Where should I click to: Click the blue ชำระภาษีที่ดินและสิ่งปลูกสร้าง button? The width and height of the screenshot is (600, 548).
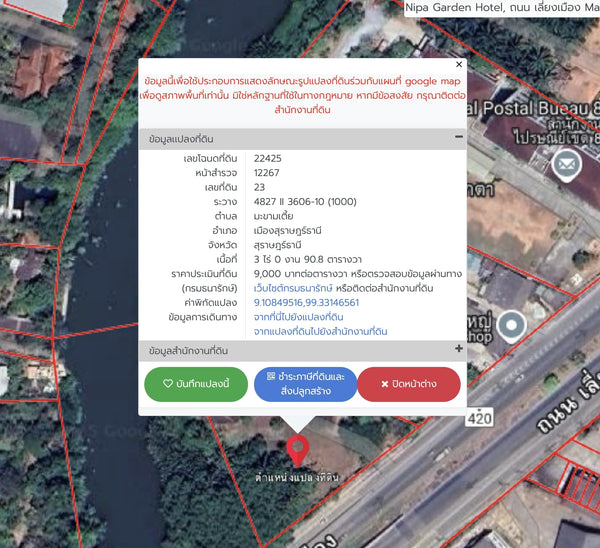(x=305, y=384)
